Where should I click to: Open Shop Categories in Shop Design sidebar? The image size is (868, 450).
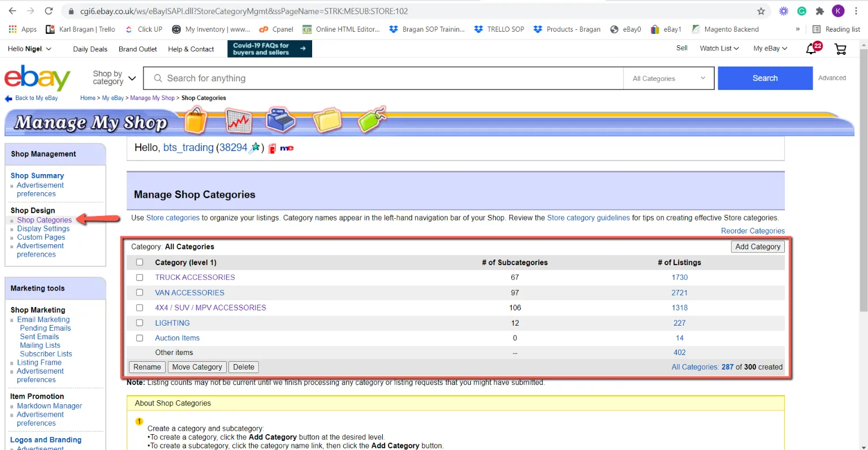click(x=44, y=220)
